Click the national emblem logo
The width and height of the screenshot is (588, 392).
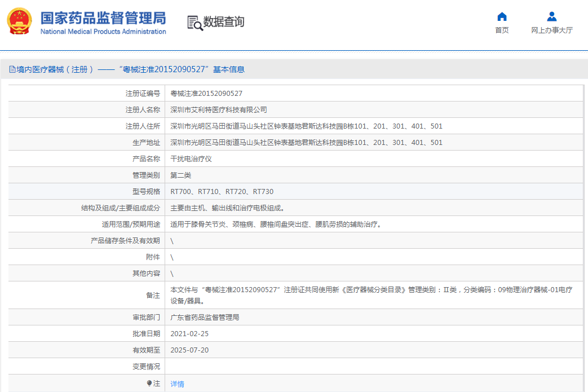pos(20,22)
